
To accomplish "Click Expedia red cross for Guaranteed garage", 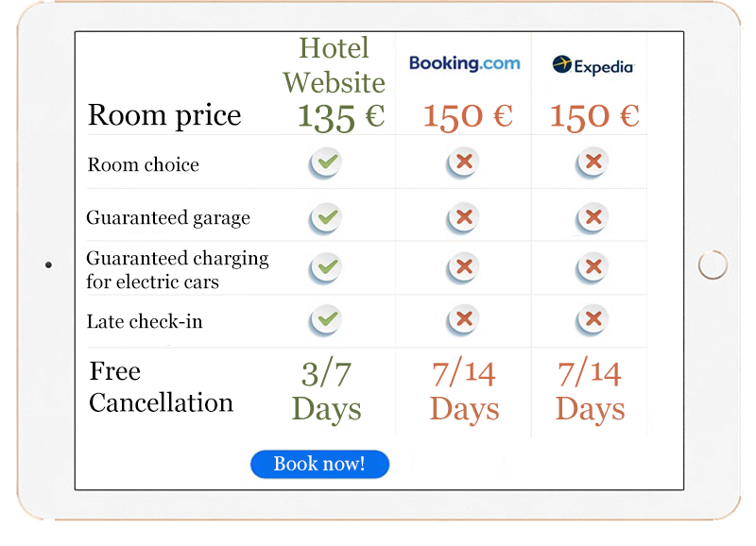I will (x=593, y=218).
